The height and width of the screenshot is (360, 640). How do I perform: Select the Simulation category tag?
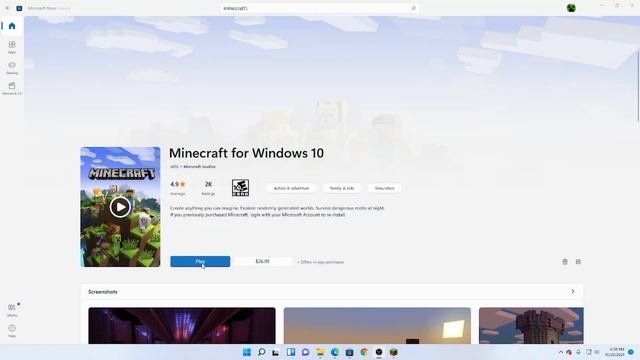(x=384, y=188)
